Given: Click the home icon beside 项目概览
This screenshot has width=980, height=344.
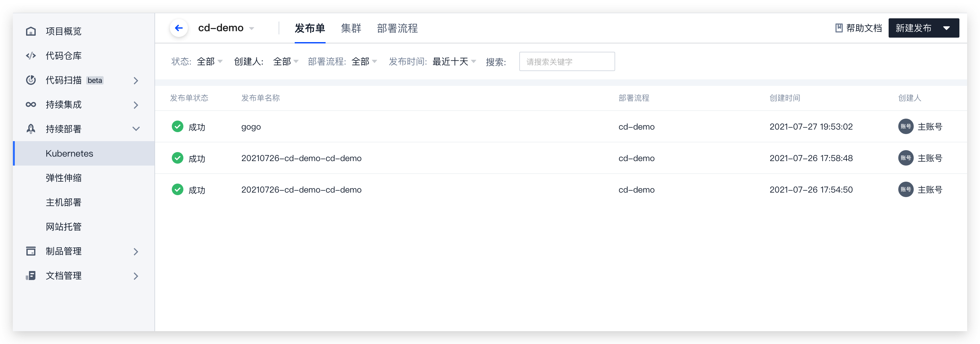Looking at the screenshot, I should coord(31,31).
